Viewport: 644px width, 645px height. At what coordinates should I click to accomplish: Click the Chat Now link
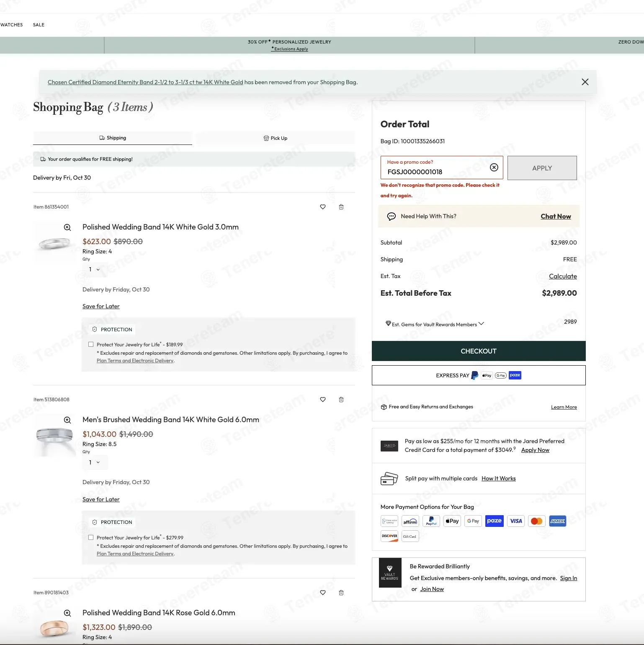[556, 216]
